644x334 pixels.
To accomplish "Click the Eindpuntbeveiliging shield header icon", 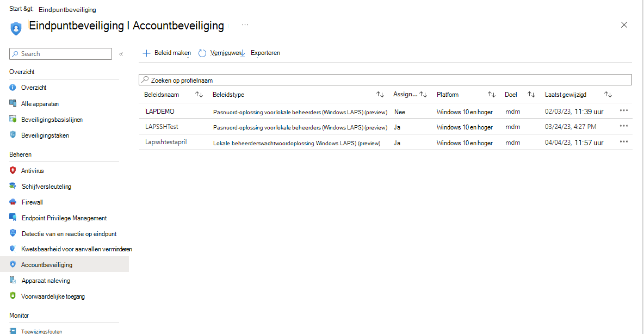I will (16, 28).
